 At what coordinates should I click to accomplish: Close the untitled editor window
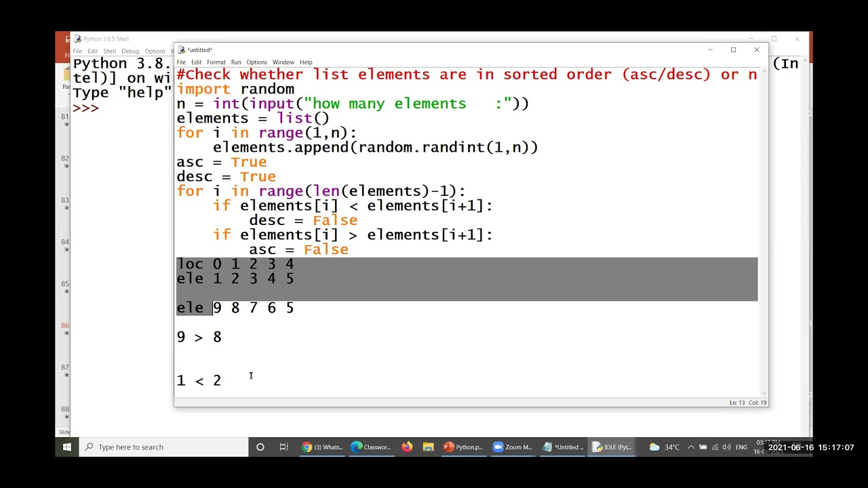[x=757, y=49]
